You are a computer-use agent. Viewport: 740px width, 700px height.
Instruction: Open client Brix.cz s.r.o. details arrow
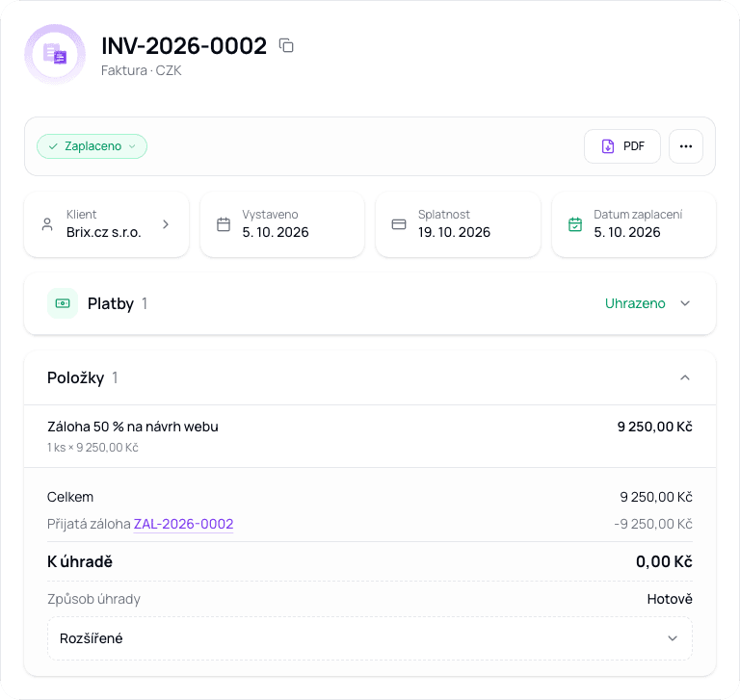(166, 224)
